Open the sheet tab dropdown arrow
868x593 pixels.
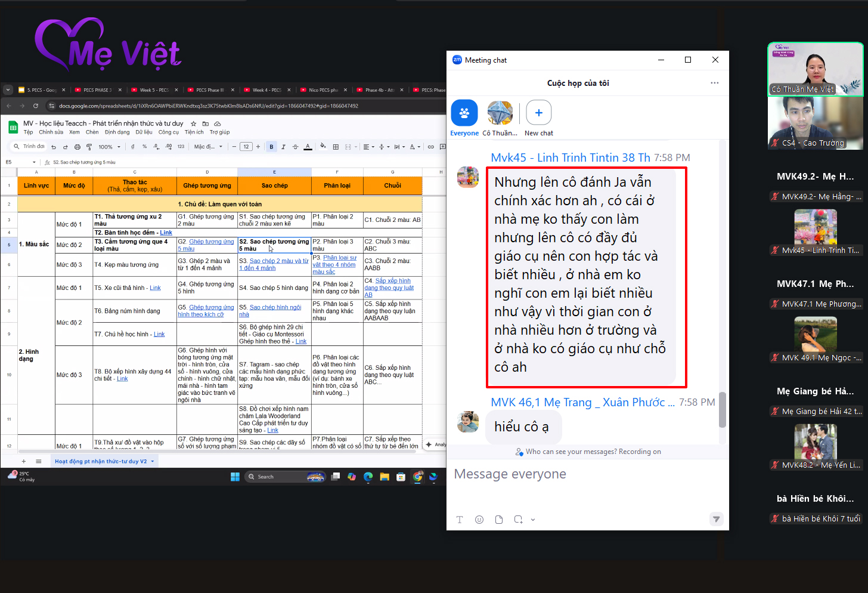tap(153, 461)
